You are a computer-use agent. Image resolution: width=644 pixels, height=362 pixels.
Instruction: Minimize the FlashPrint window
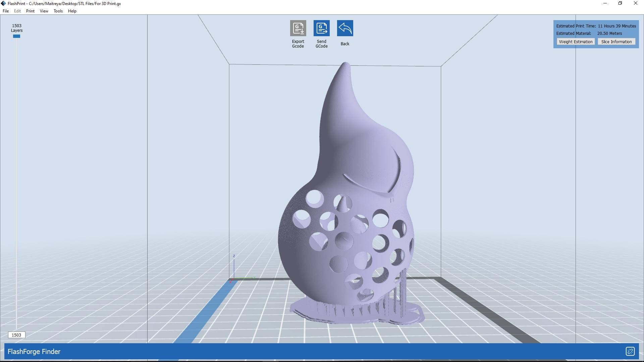tap(605, 3)
